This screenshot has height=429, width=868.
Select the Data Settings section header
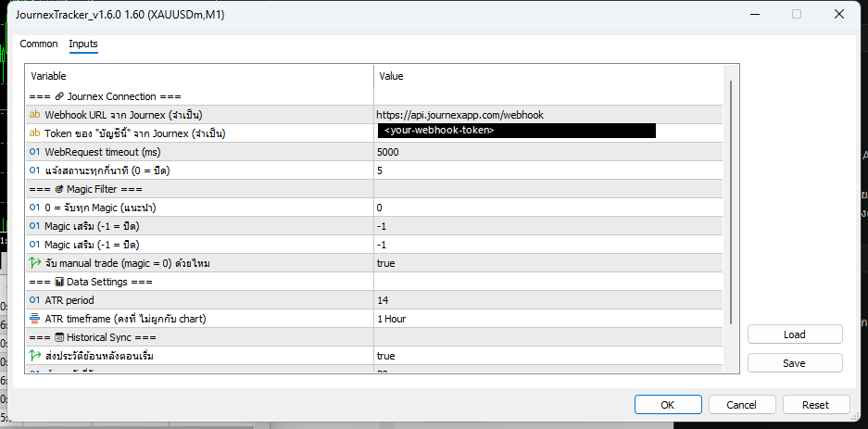(x=92, y=282)
